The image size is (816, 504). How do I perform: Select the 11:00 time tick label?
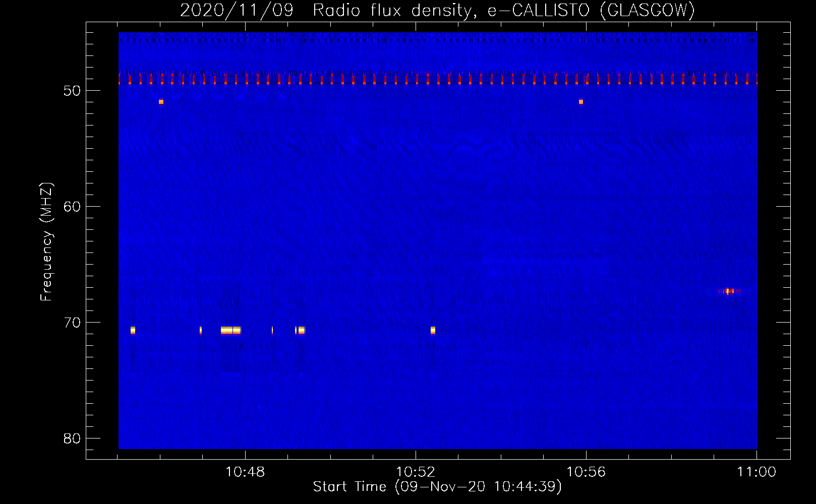click(x=756, y=472)
